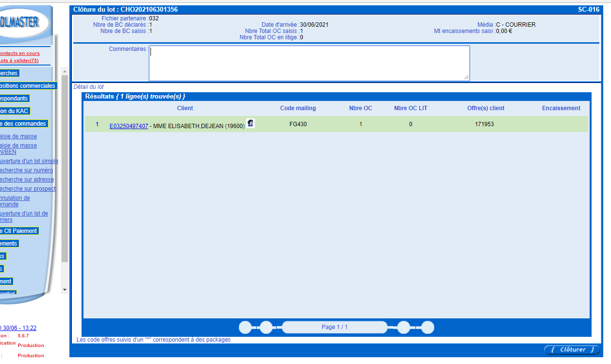Expand the 'on du KAC' sidebar menu
Screen dimensions: 611x364
(15, 111)
